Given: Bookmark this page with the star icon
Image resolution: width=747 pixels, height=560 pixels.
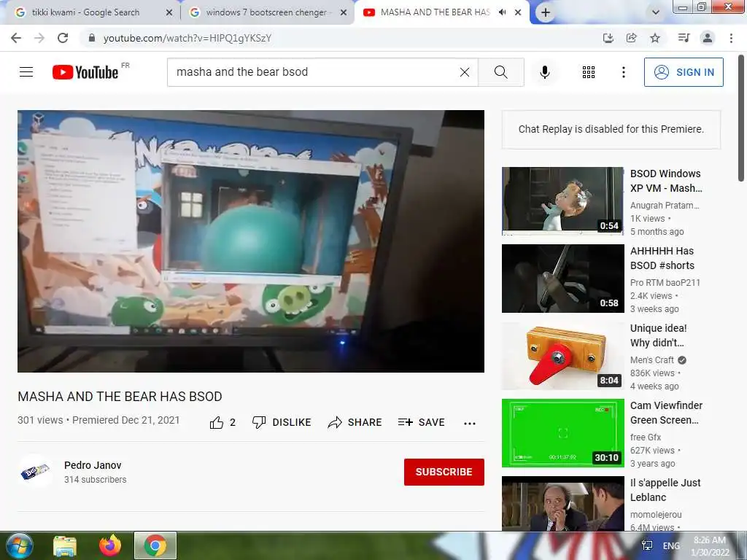Looking at the screenshot, I should (655, 38).
